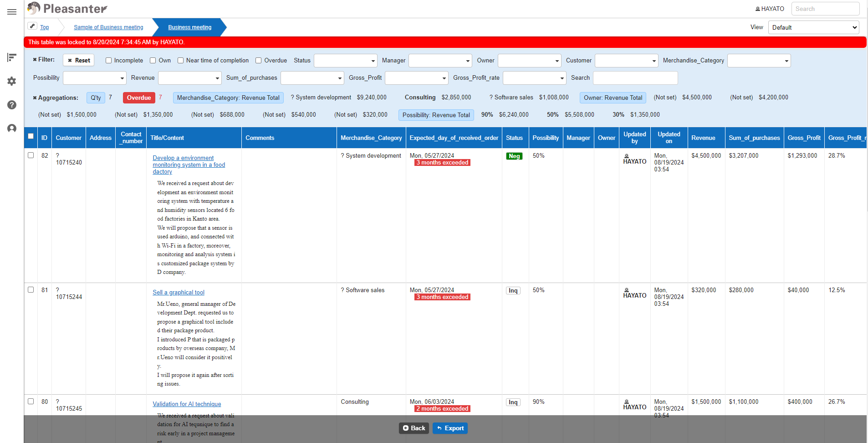Check the select-all header checkbox
The height and width of the screenshot is (443, 868).
click(x=31, y=136)
